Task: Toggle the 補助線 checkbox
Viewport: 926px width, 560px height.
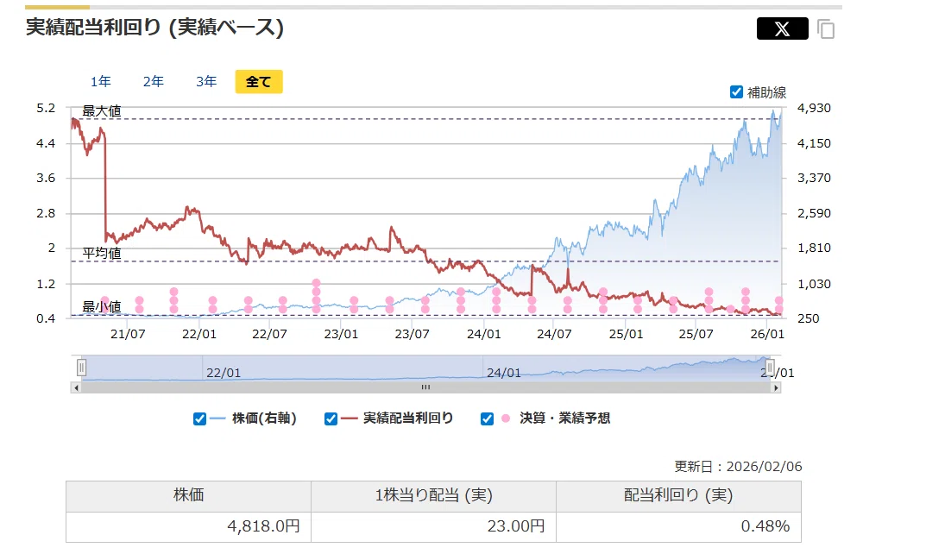Action: tap(736, 92)
